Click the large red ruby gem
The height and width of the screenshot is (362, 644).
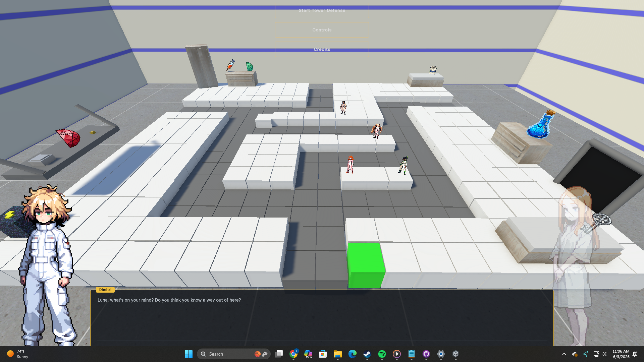[68, 138]
